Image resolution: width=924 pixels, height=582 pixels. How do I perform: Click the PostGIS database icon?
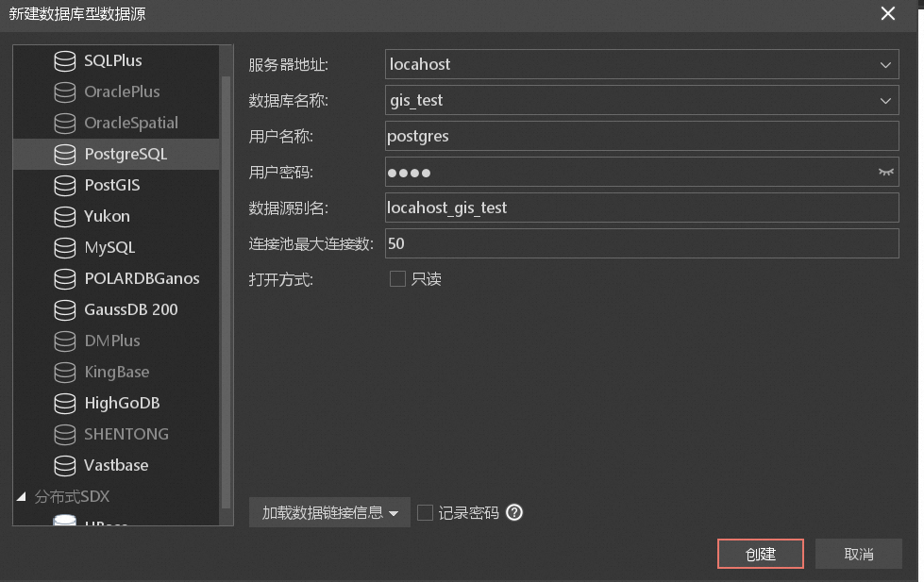click(x=65, y=186)
